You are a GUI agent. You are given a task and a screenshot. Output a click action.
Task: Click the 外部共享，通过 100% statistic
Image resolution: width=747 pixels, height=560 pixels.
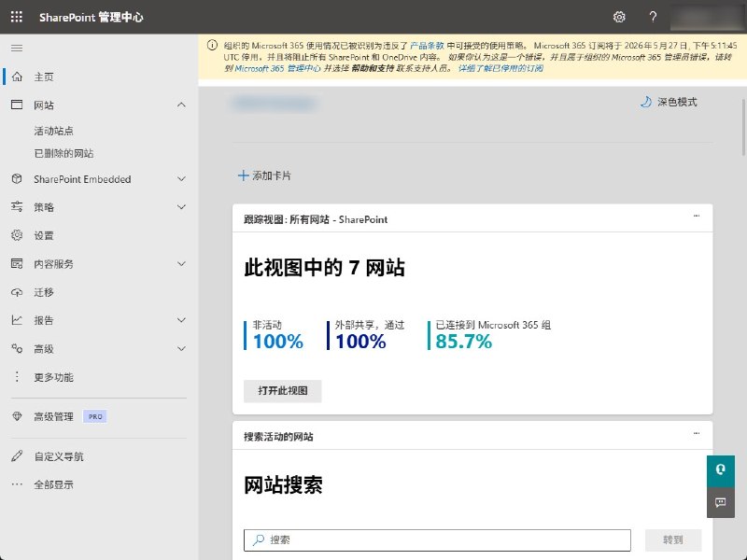[366, 335]
